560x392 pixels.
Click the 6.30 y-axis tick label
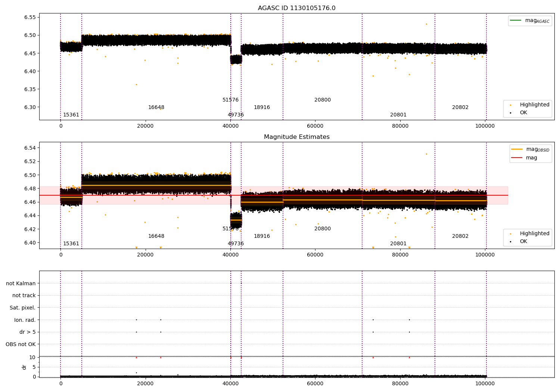pos(30,108)
